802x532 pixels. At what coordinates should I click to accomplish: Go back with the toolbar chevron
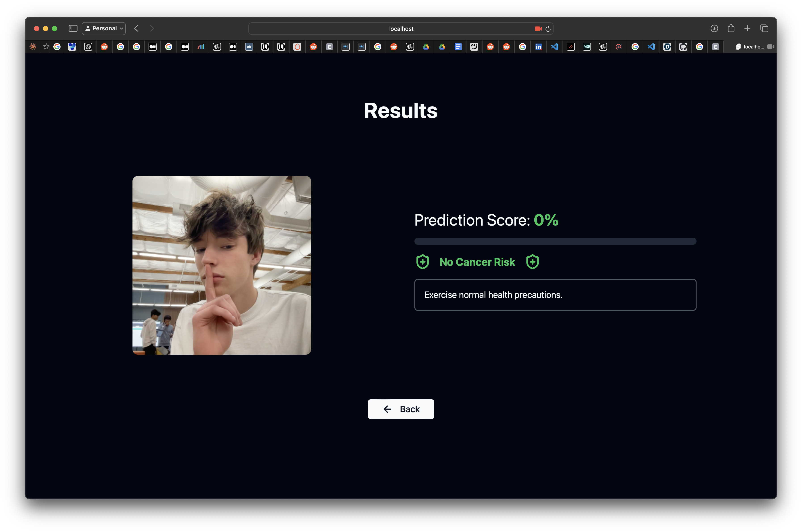pos(136,29)
